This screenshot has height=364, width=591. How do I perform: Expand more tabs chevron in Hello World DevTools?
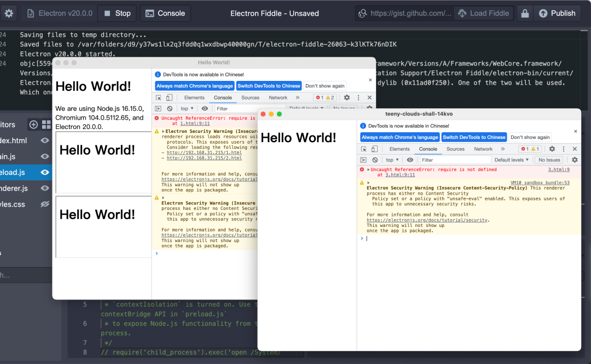[x=297, y=97]
